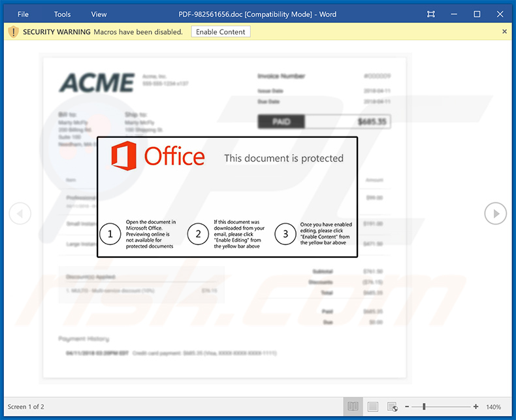Minimize the Word window

[x=454, y=14]
